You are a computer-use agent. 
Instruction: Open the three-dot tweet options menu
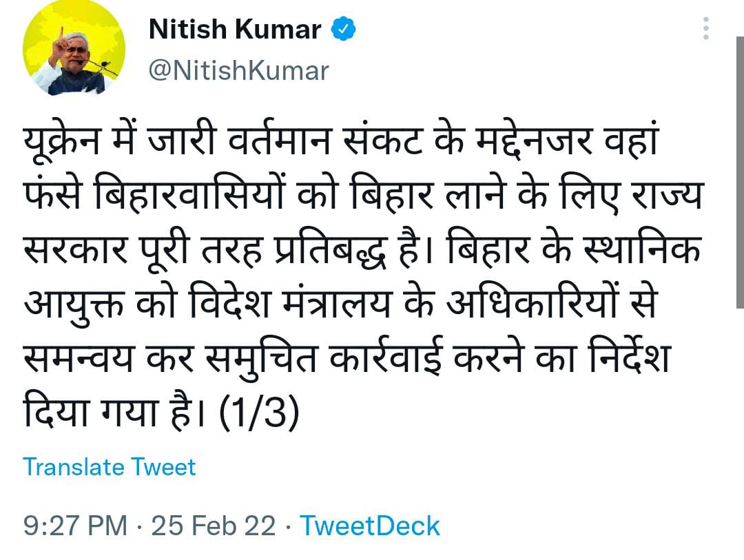coord(706,28)
